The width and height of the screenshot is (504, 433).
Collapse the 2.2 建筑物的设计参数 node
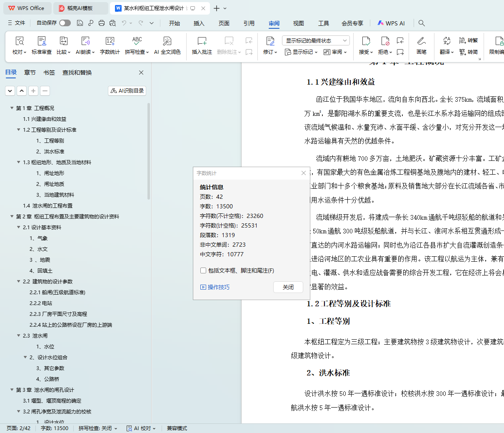pyautogui.click(x=19, y=281)
